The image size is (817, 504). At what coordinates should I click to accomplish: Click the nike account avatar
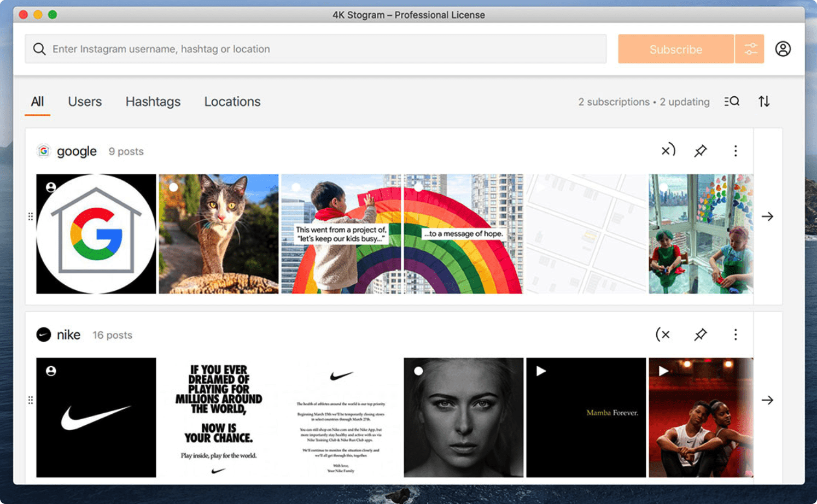coord(43,335)
